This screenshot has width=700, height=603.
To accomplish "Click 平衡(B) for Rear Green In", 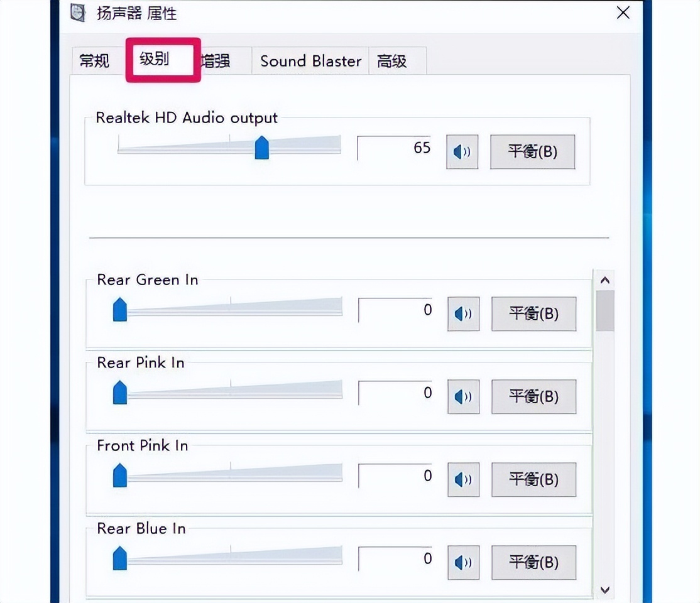I will click(533, 313).
